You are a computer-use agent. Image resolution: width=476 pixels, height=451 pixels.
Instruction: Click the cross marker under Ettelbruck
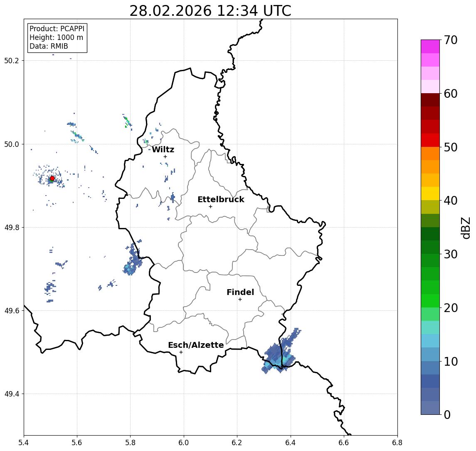tap(210, 206)
